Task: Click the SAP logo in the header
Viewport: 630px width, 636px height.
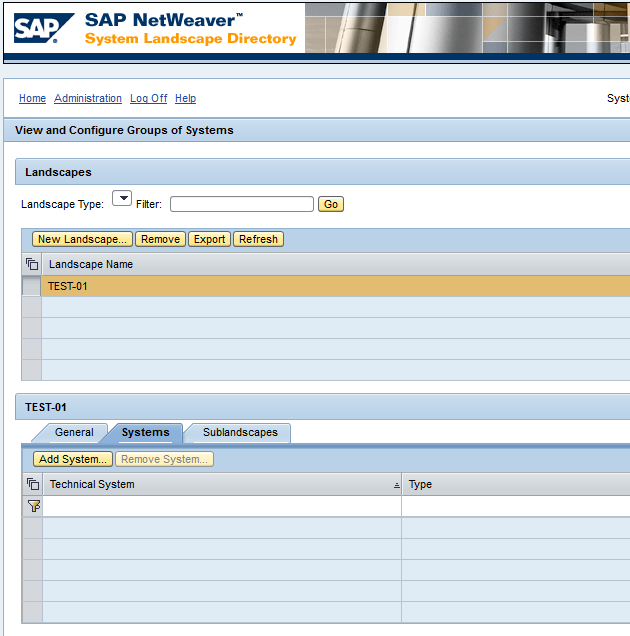Action: (x=44, y=28)
